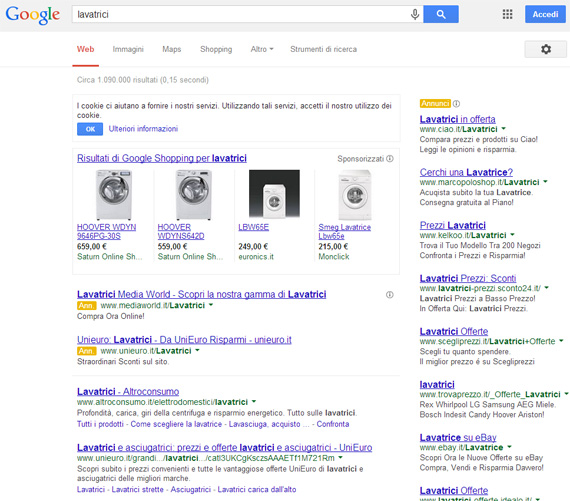This screenshot has height=501, width=570.
Task: Expand dropdown arrow after ciao.it URL
Action: coord(503,129)
